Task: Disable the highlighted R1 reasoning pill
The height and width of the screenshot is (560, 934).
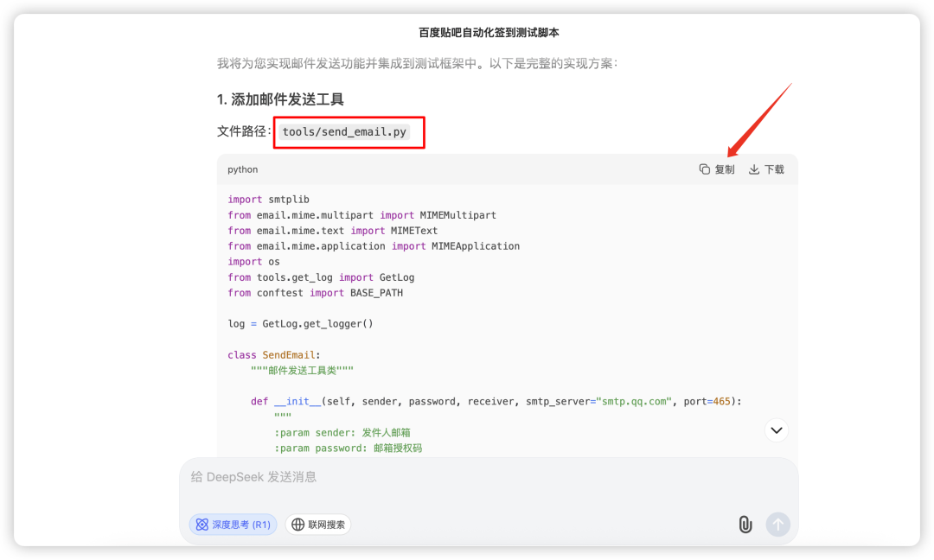Action: click(x=232, y=525)
